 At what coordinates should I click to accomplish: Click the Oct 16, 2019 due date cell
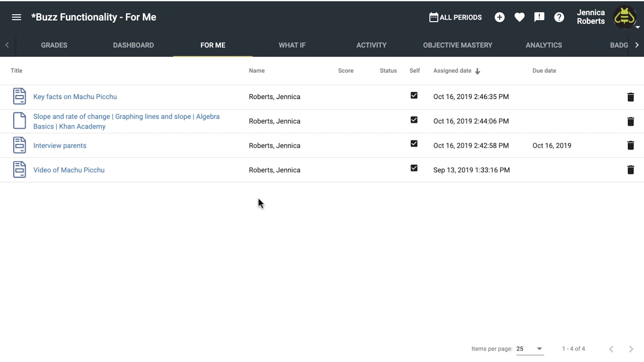click(552, 145)
